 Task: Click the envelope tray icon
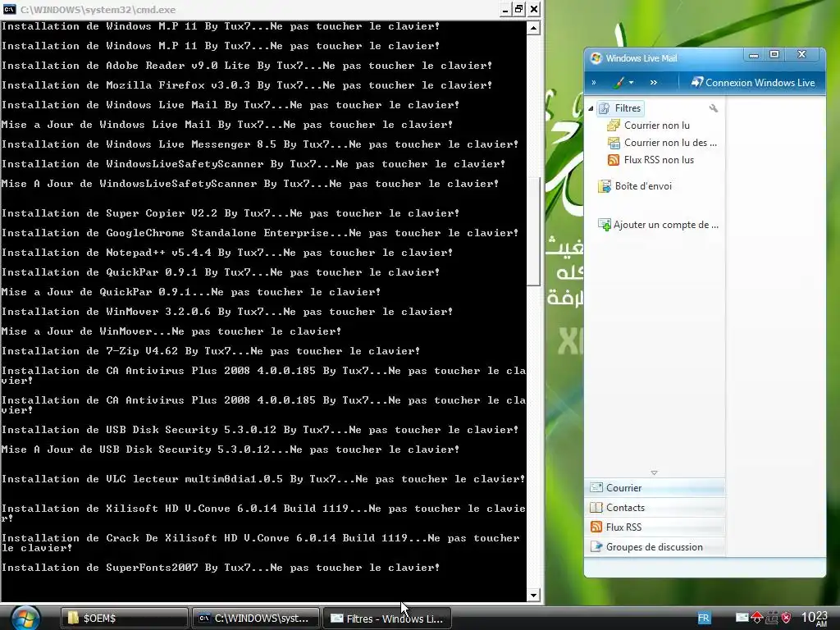pyautogui.click(x=742, y=618)
